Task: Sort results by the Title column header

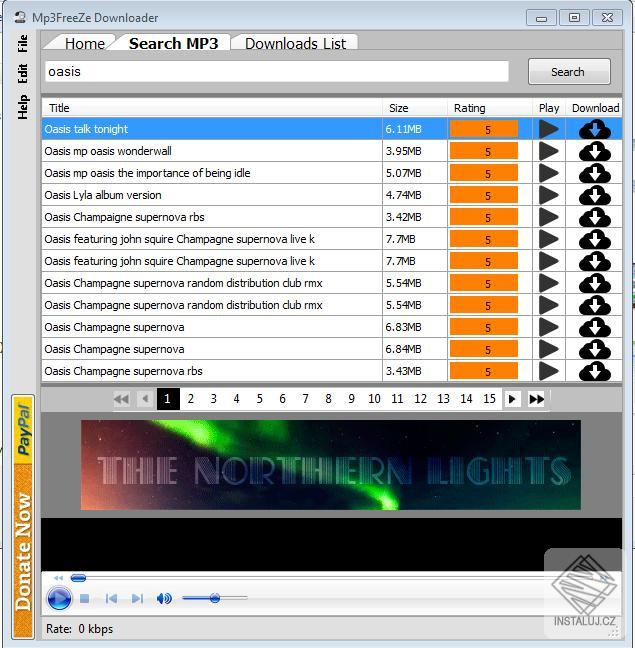Action: (x=212, y=108)
